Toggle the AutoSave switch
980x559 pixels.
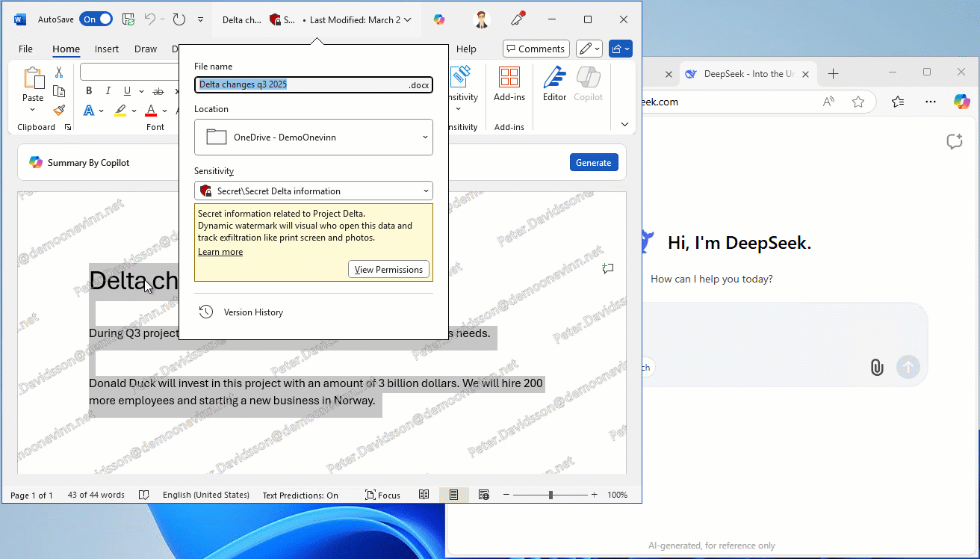96,19
